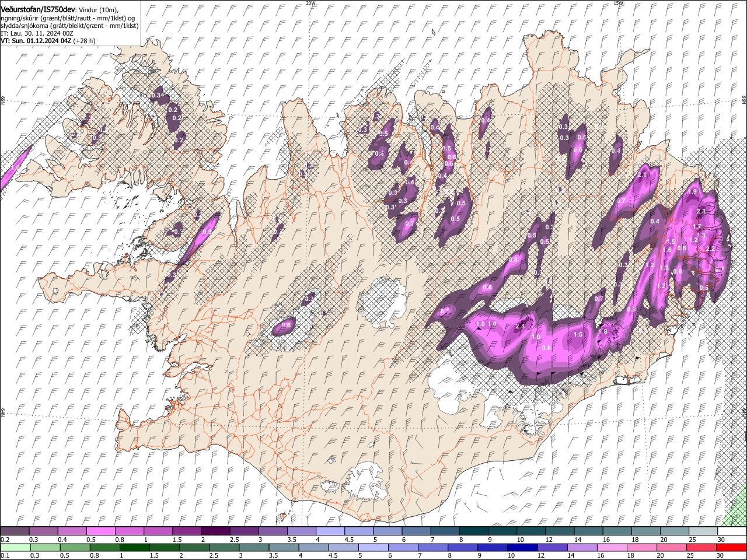The height and width of the screenshot is (560, 747).
Task: Click the 2.3 snowfall value in the east
Action: 701,211
